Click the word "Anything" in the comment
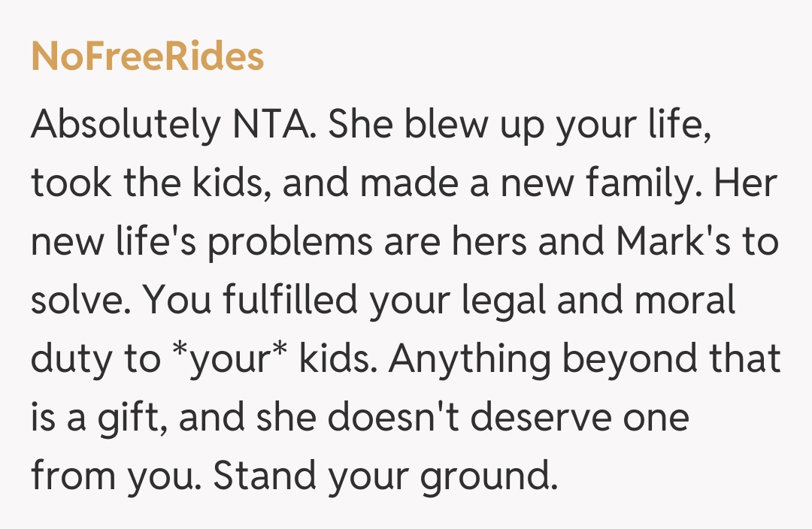Screen dimensions: 812x529 (469, 360)
